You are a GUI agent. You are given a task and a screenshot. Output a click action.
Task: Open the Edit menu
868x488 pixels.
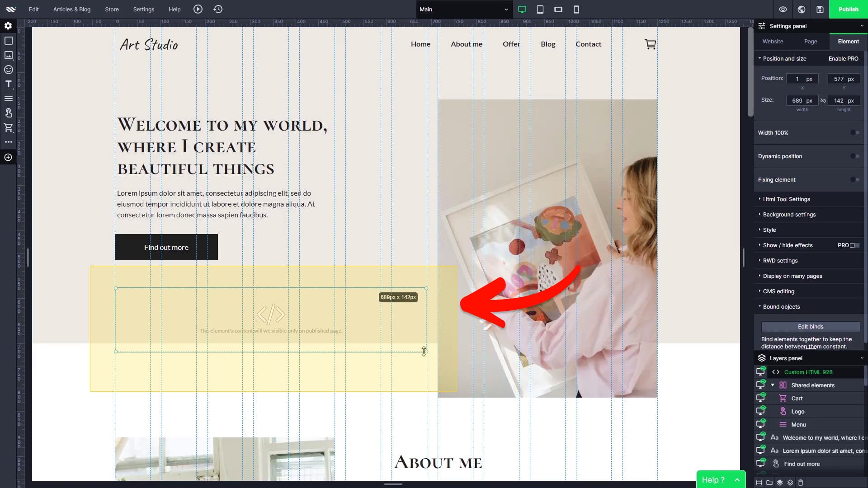34,9
